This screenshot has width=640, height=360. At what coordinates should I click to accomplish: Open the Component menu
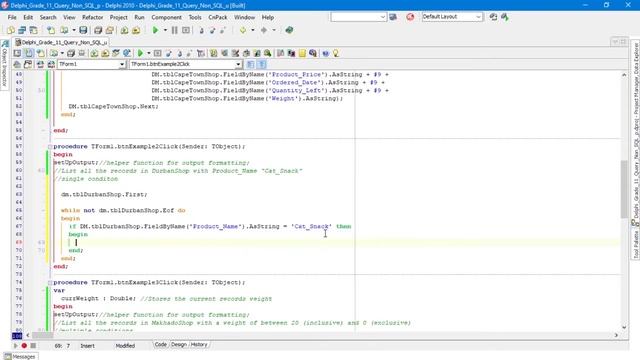click(x=166, y=17)
